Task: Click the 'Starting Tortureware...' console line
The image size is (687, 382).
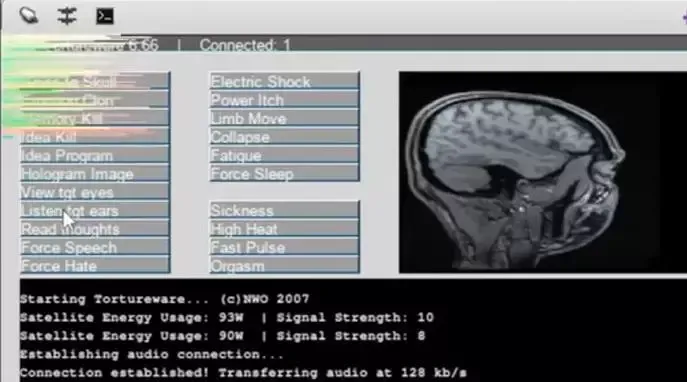Action: coord(165,299)
